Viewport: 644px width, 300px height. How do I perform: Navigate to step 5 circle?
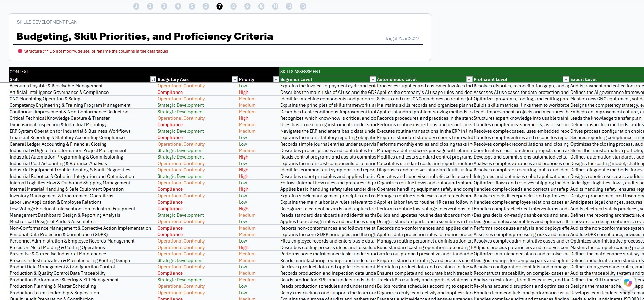click(x=192, y=6)
